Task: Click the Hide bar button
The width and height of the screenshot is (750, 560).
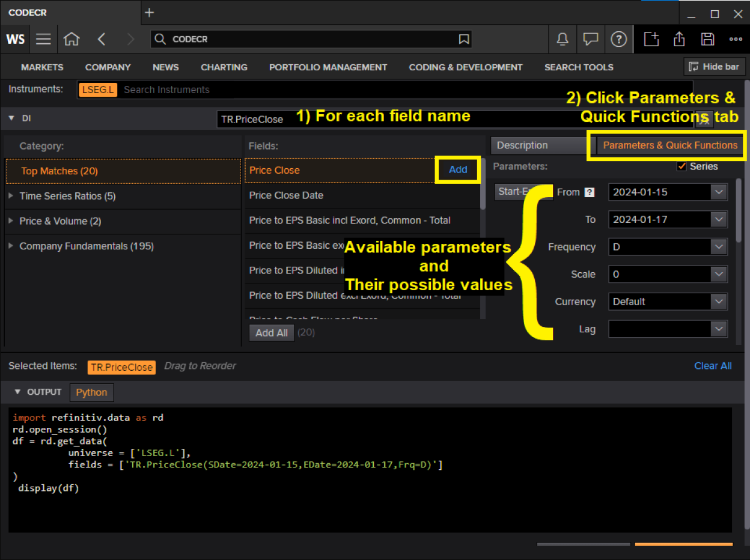Action: click(715, 67)
